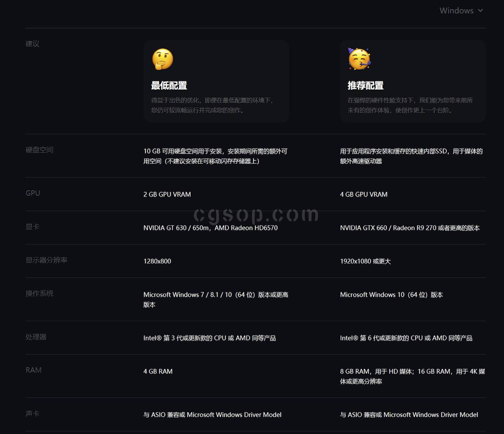This screenshot has height=434, width=504.
Task: Click the 硬盘空间 row label
Action: pyautogui.click(x=40, y=150)
